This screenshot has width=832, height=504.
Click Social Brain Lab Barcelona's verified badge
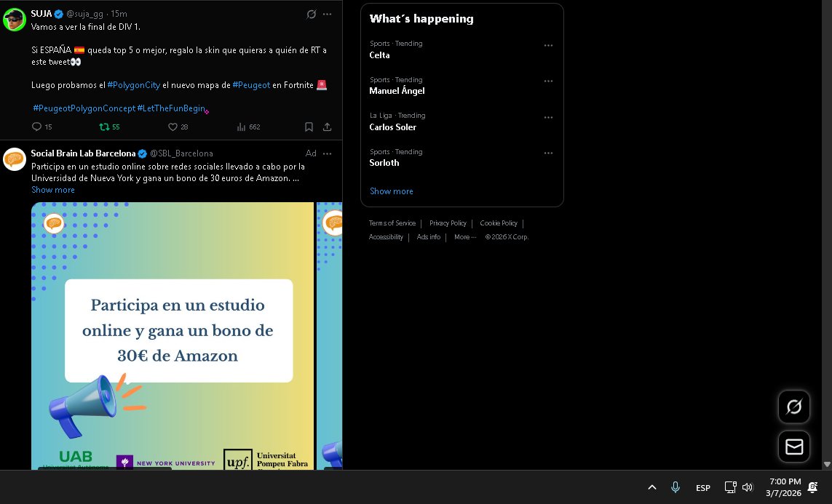point(142,153)
